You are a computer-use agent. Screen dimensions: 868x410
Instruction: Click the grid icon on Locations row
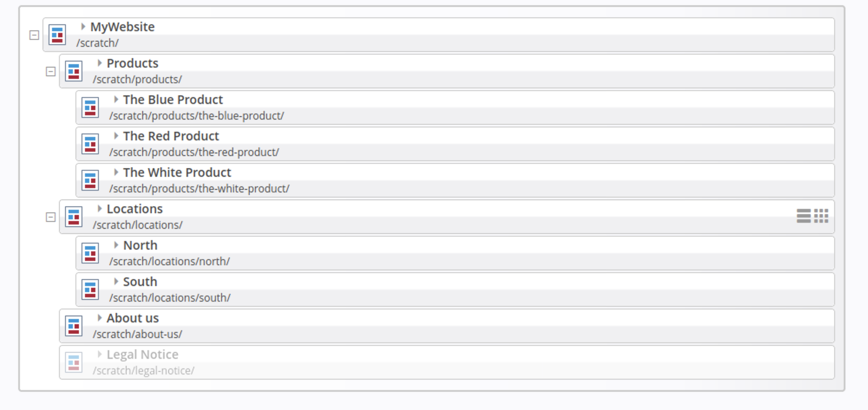(821, 216)
